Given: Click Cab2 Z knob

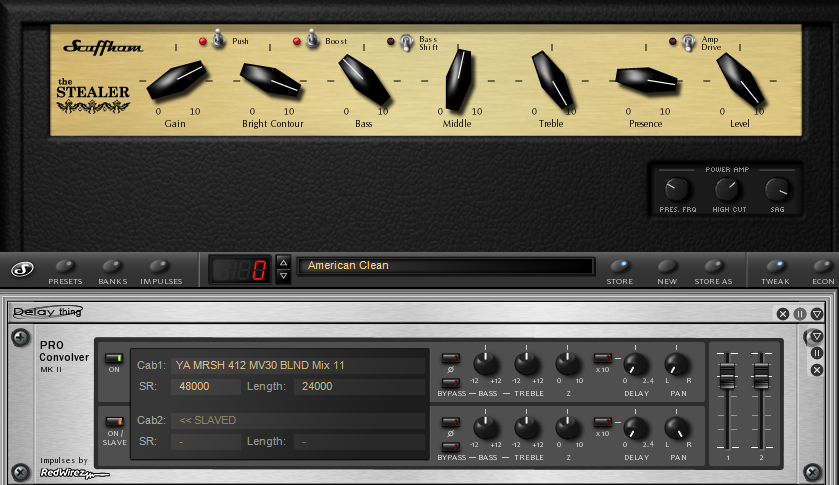Looking at the screenshot, I should coord(567,428).
